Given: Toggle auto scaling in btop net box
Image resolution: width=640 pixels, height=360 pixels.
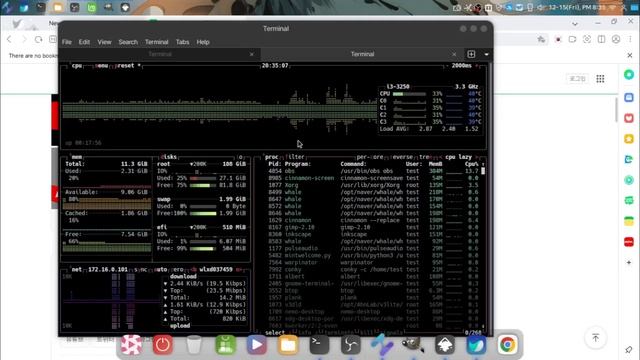Looking at the screenshot, I should click(161, 269).
